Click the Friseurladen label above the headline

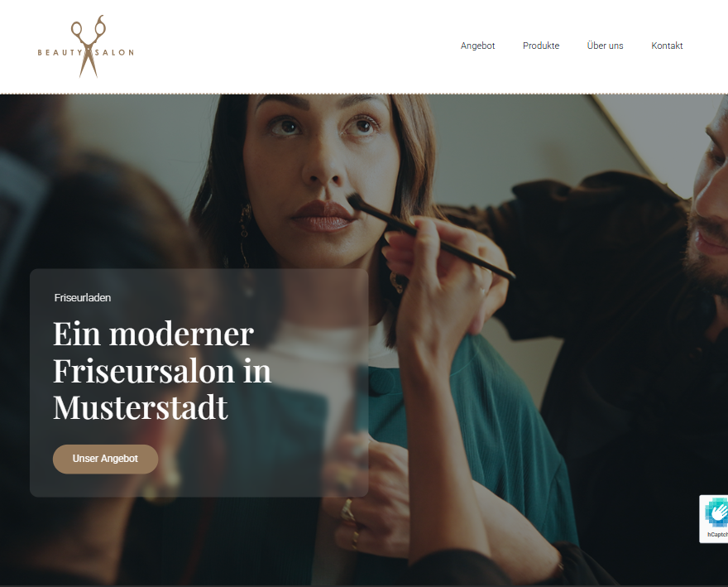[x=83, y=298]
